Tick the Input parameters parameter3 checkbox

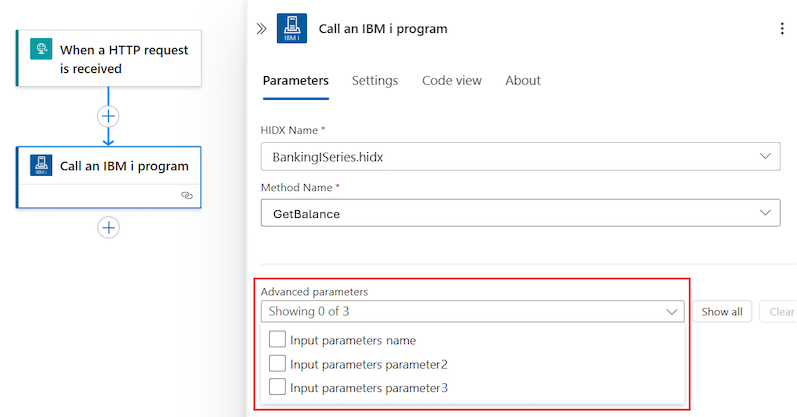[278, 387]
